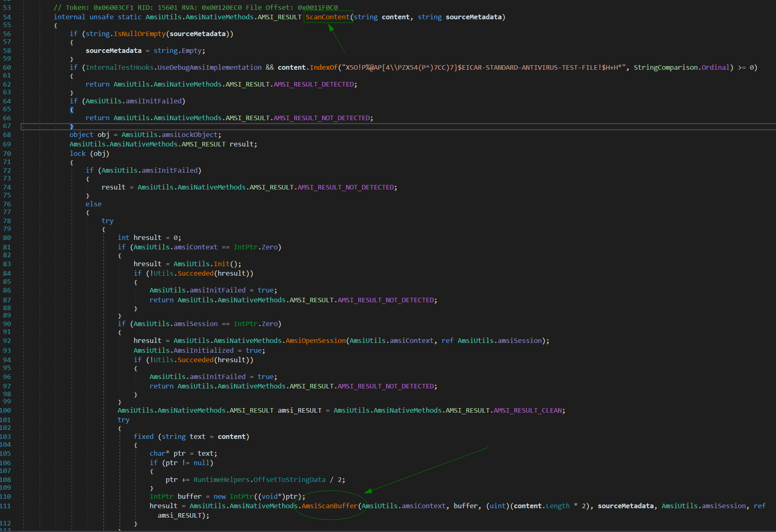Click OffsetToStringData on line 108

tap(289, 479)
